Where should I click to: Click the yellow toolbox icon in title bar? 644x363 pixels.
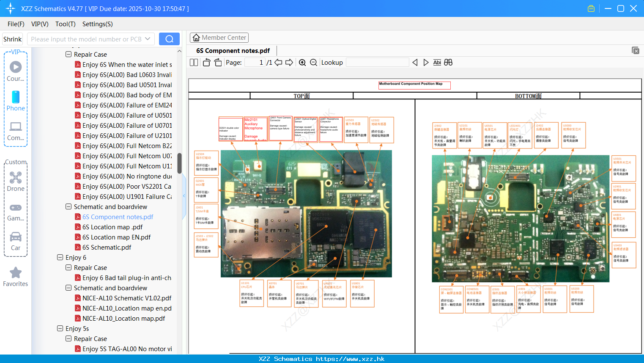coord(591,8)
